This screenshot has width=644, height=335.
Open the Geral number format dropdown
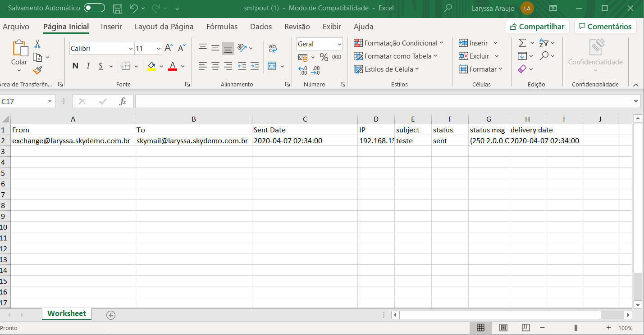[x=339, y=44]
